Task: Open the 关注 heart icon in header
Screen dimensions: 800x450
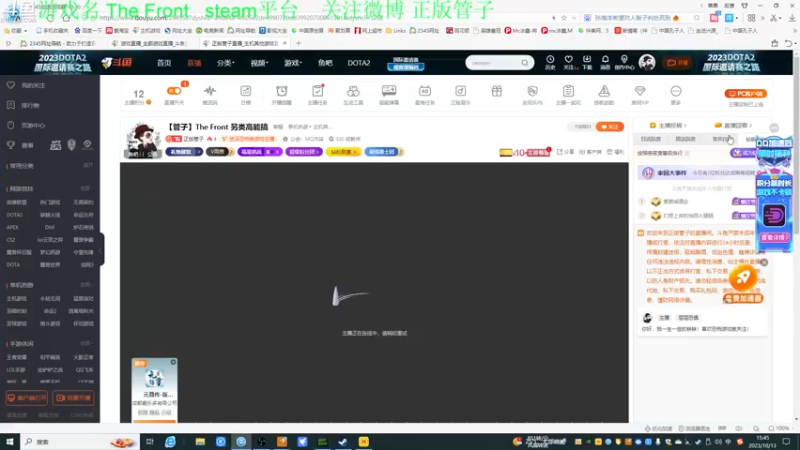Action: click(x=568, y=62)
